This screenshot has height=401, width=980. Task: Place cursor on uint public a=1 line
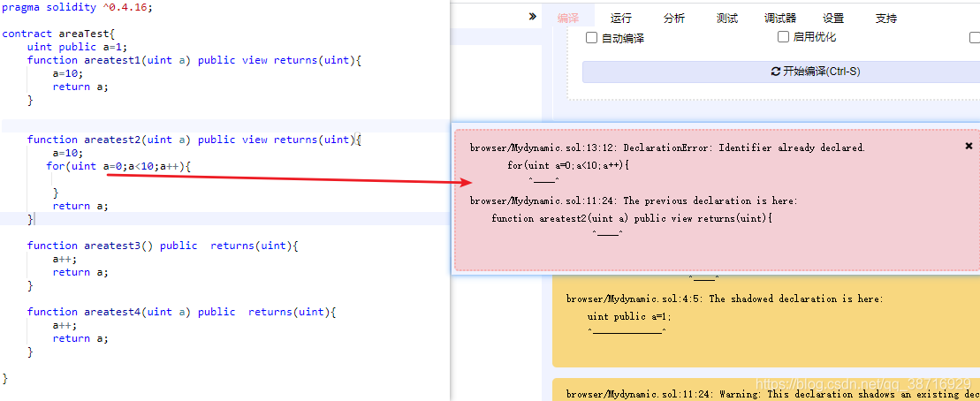pos(78,47)
